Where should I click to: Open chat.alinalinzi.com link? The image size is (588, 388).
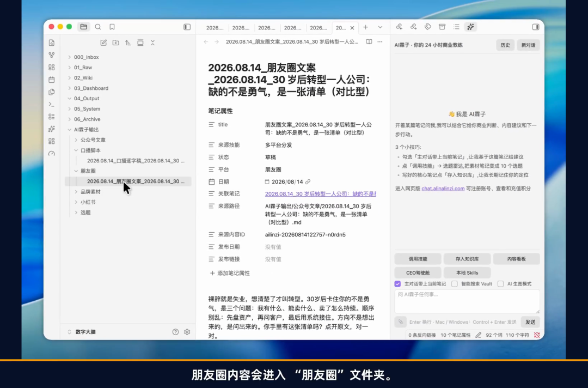tap(443, 189)
